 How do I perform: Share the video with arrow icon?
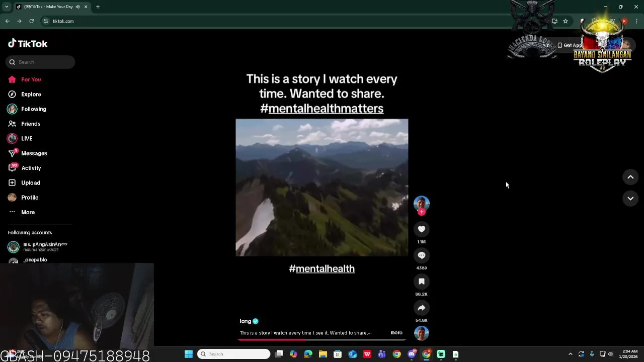[x=422, y=308]
